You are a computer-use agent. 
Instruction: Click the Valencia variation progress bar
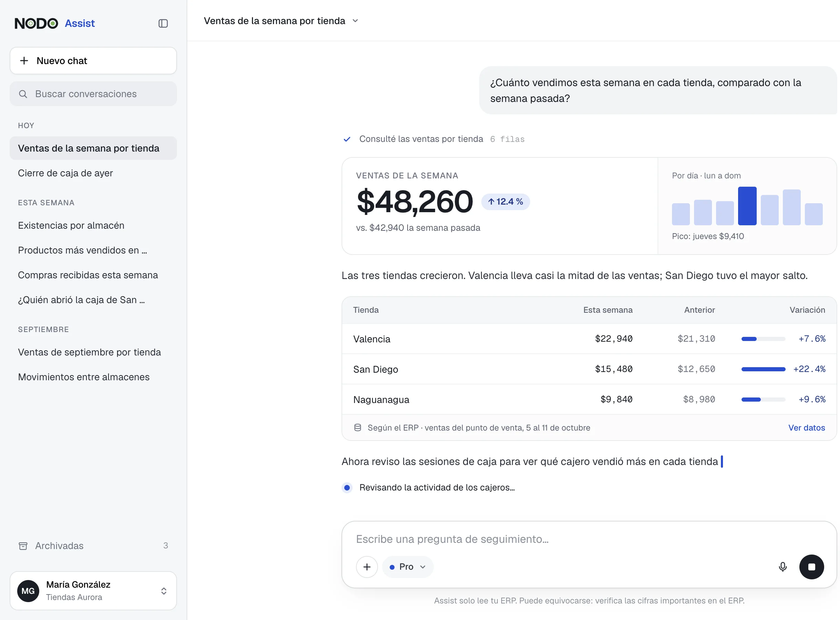coord(763,339)
